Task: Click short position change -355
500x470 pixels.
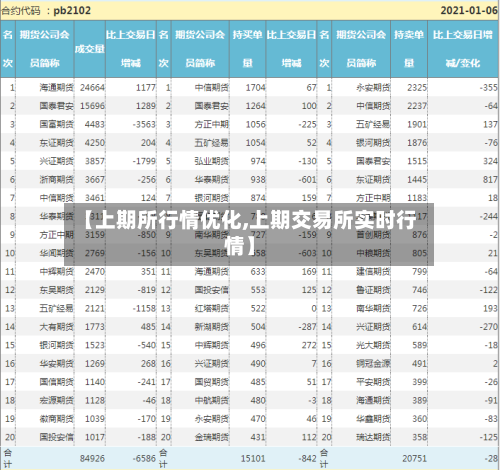Action: coord(489,88)
